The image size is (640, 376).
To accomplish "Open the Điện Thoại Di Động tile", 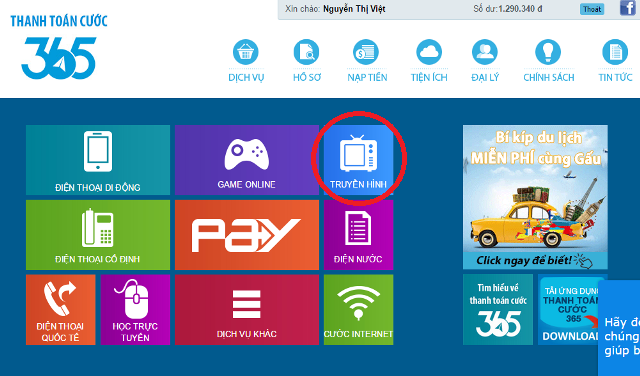I will 98,160.
